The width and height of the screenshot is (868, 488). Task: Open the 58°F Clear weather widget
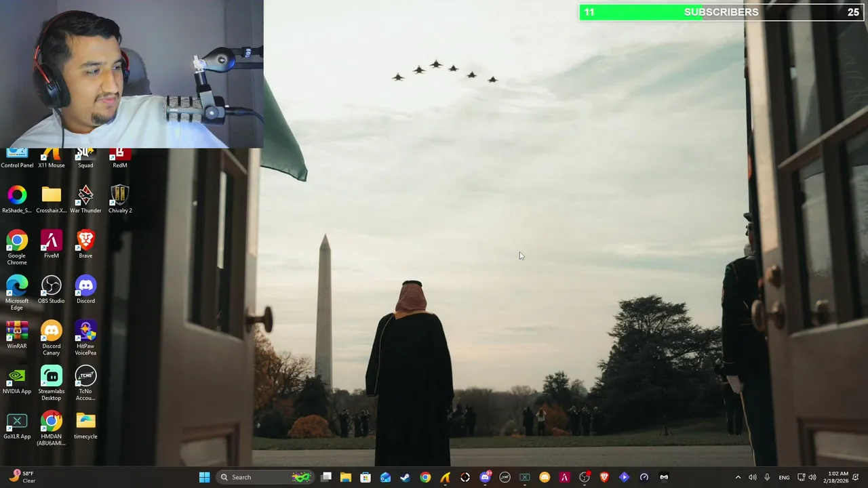(22, 477)
